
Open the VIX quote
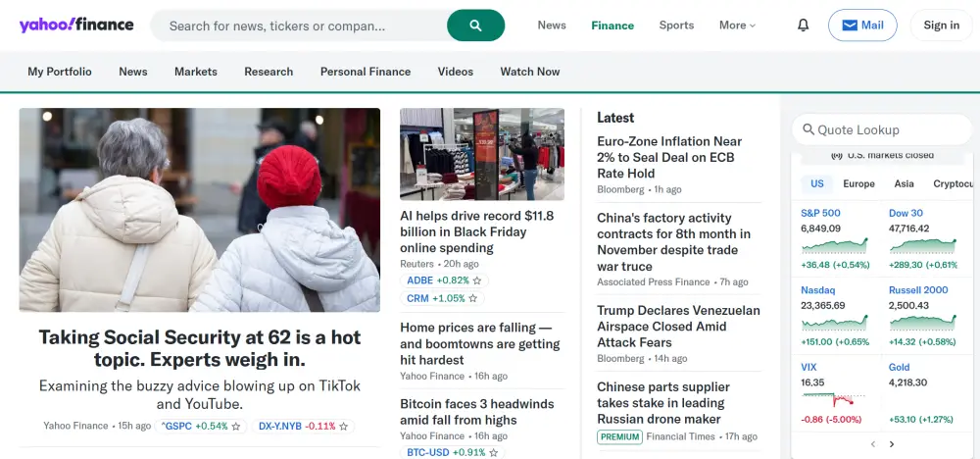coord(808,367)
